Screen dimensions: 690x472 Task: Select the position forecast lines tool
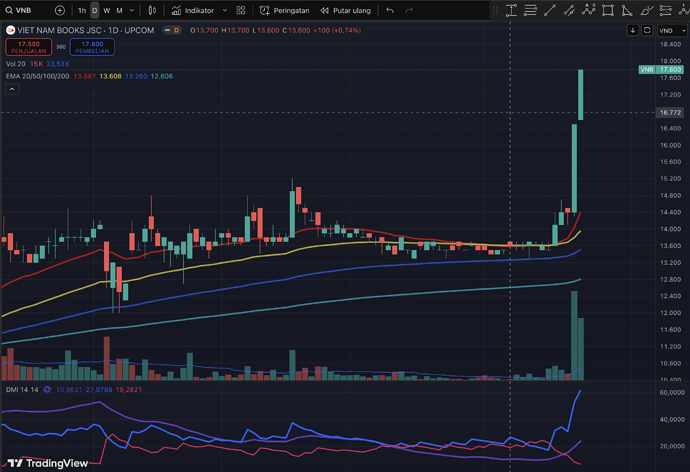click(x=666, y=10)
